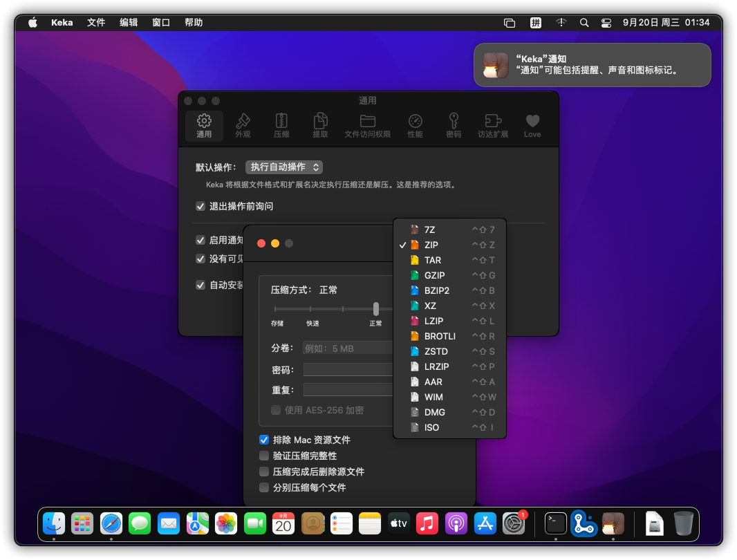Image resolution: width=737 pixels, height=560 pixels.
Task: Choose XZ from the format list
Action: click(x=449, y=306)
